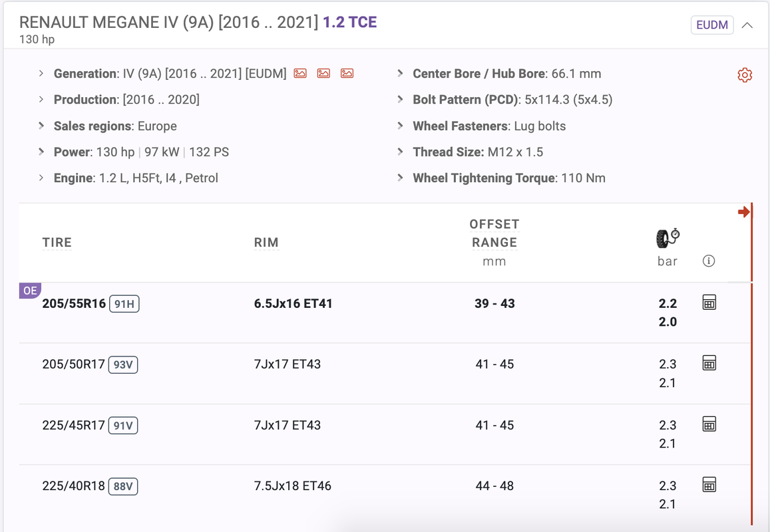Click the red arrow scroll indicator
770x532 pixels.
pyautogui.click(x=743, y=212)
